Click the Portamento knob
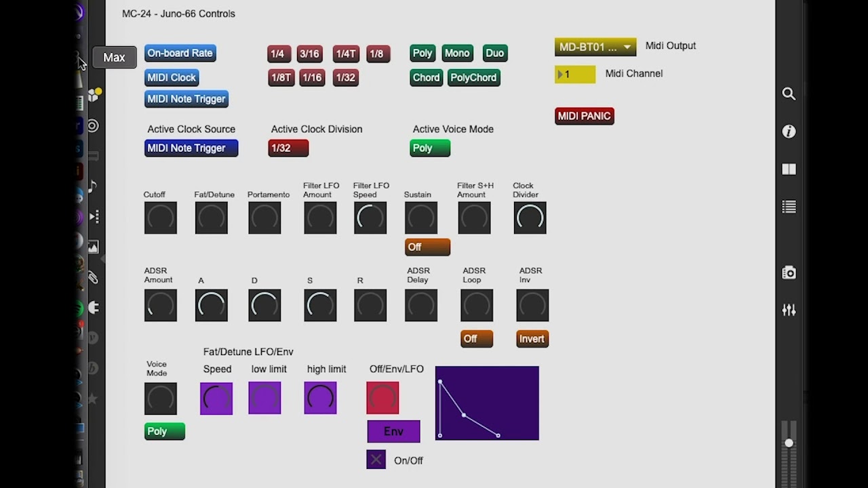Image resolution: width=868 pixels, height=488 pixels. click(x=264, y=218)
